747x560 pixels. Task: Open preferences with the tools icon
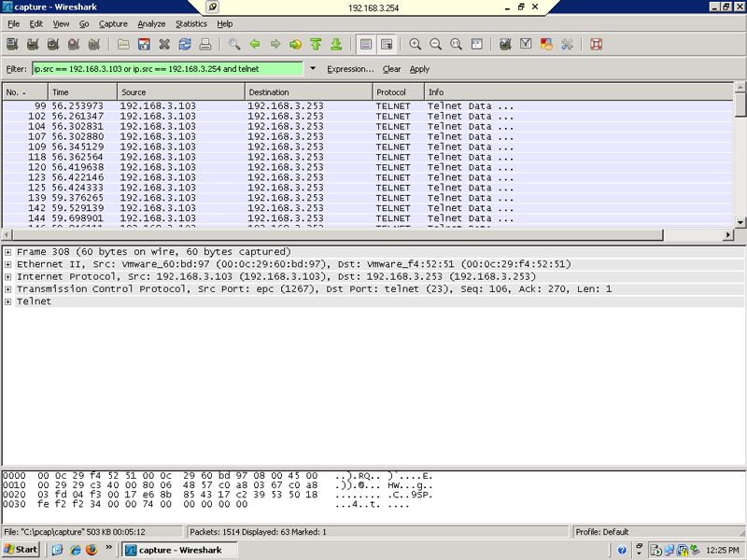point(567,44)
